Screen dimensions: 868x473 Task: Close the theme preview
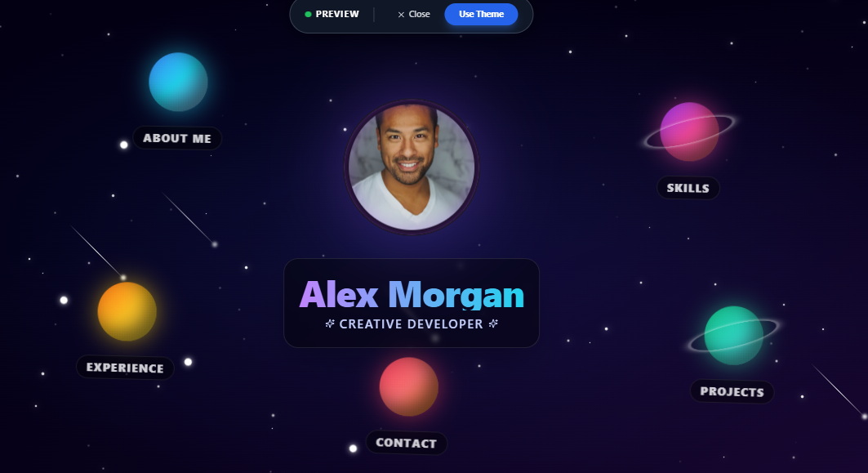tap(413, 15)
